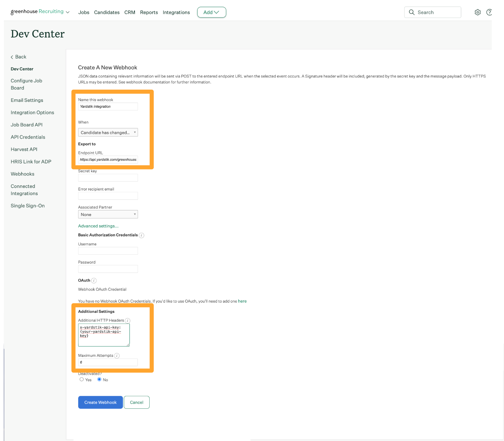Viewport: 504px width, 441px height.
Task: Open Webhooks in sidebar
Action: [22, 174]
